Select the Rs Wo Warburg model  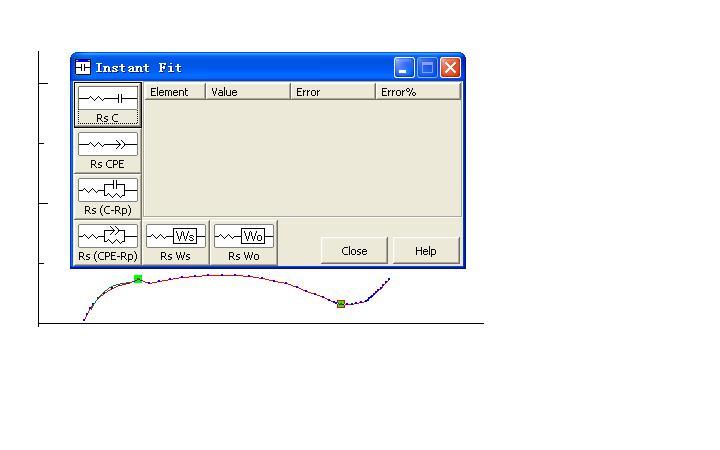[244, 242]
